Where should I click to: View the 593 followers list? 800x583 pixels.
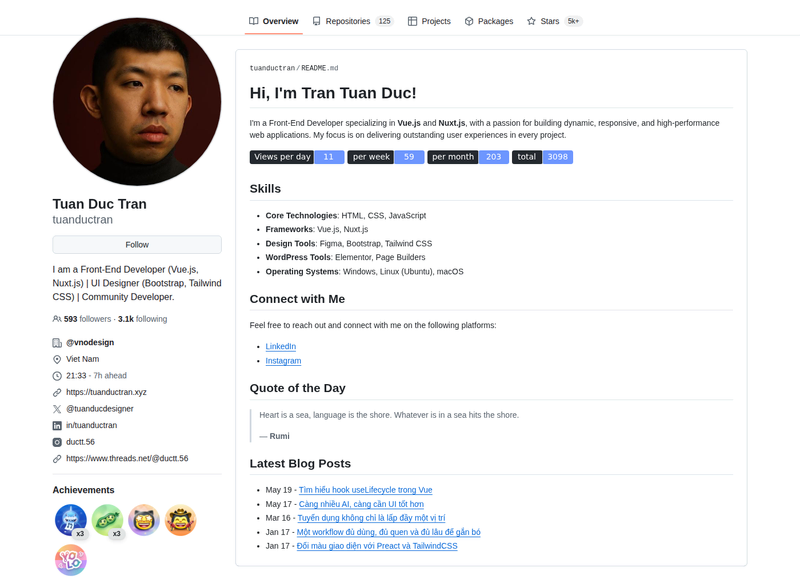87,319
